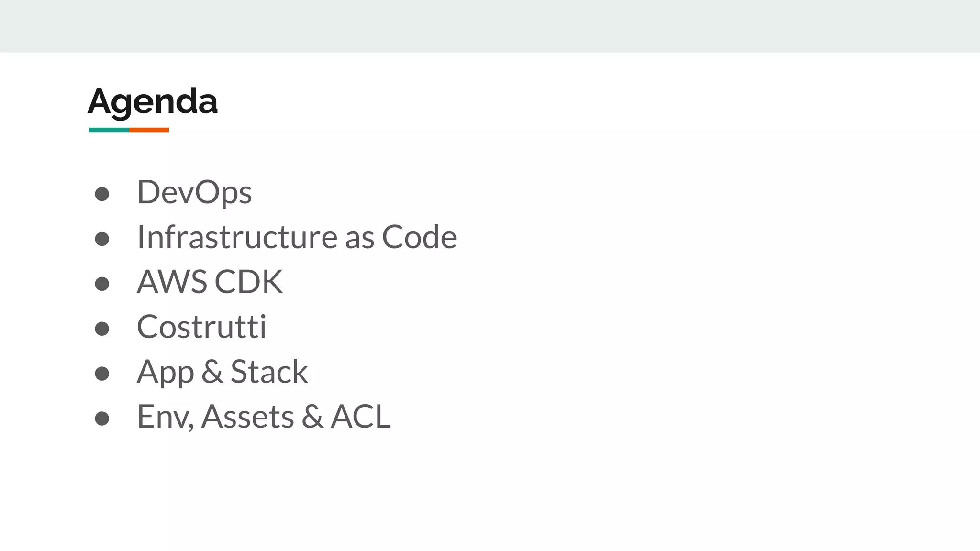Click the Agenda slide title

point(152,101)
